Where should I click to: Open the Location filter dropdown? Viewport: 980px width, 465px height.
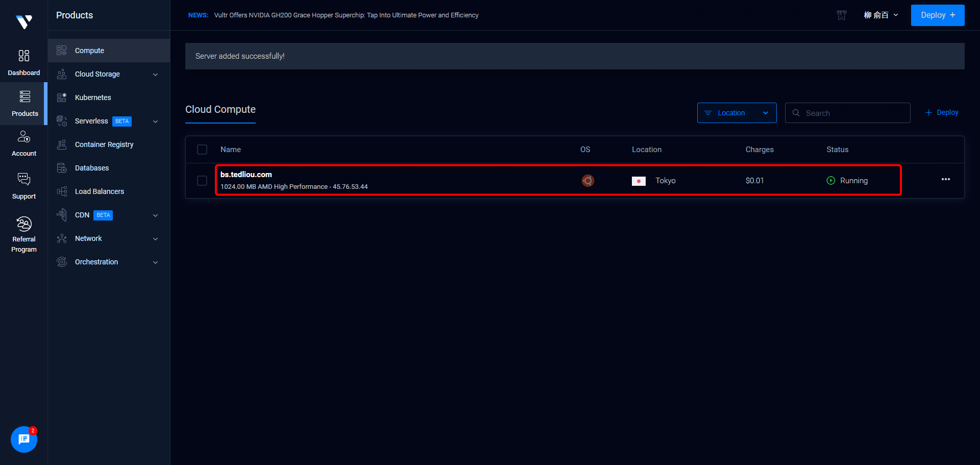point(737,113)
